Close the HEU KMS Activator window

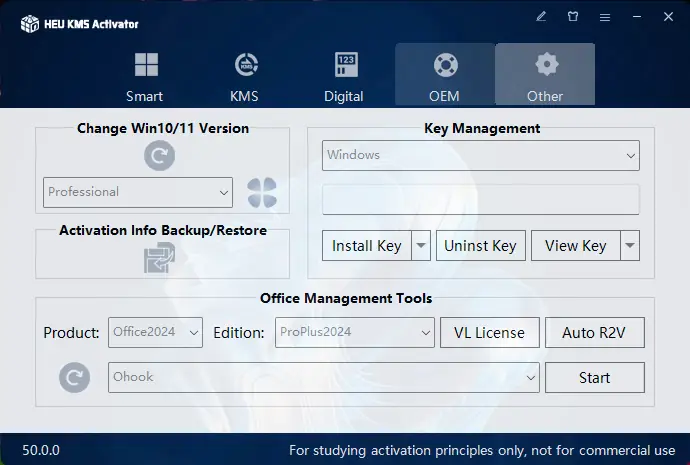(x=668, y=17)
